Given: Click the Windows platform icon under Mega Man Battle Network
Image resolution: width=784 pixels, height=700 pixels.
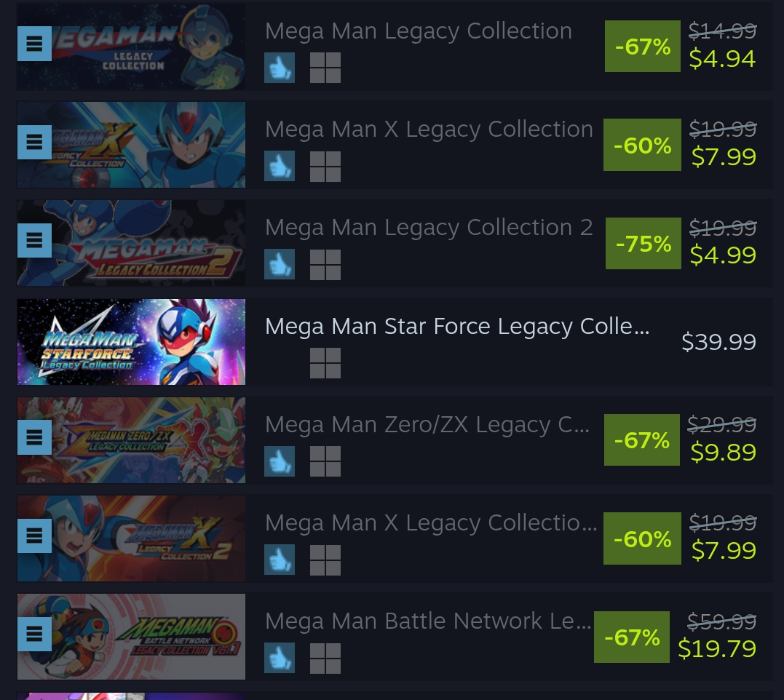Looking at the screenshot, I should pos(325,659).
